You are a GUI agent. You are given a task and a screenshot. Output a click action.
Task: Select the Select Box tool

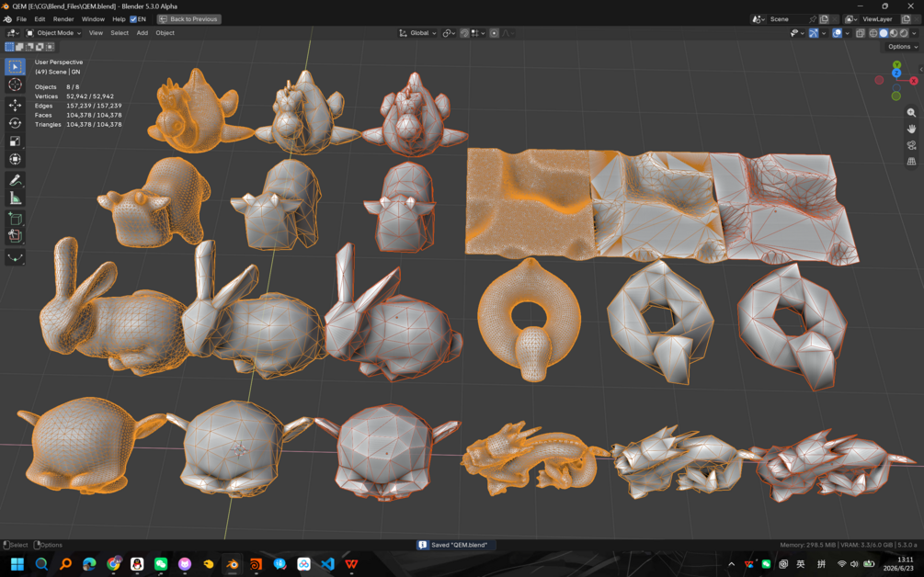click(15, 66)
